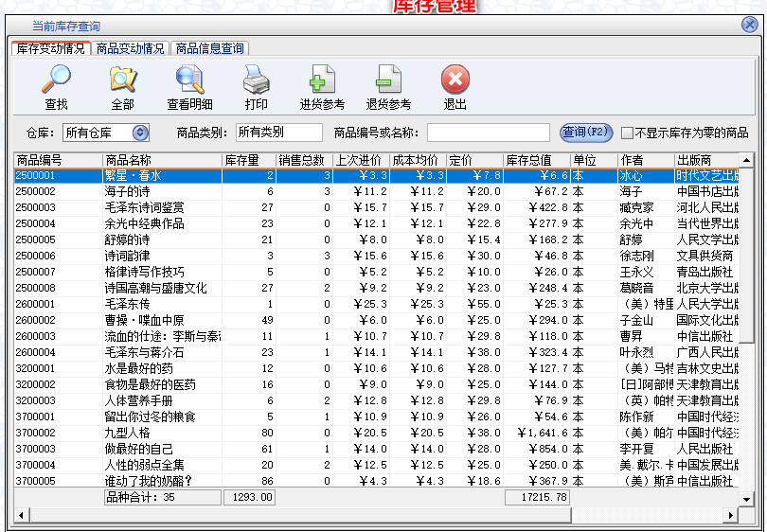Select row 做最好的自己
Viewport: 767px width, 532px height.
376,449
